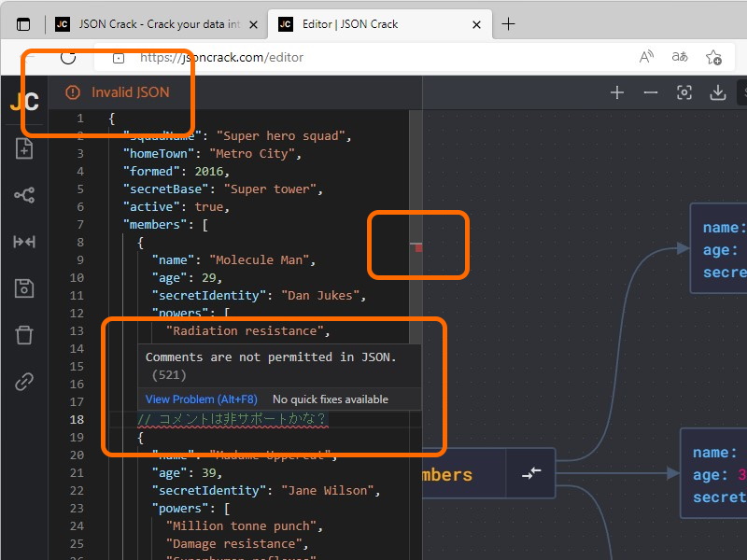Close the Editor | JSON Crack tab
The height and width of the screenshot is (560, 747).
click(476, 24)
